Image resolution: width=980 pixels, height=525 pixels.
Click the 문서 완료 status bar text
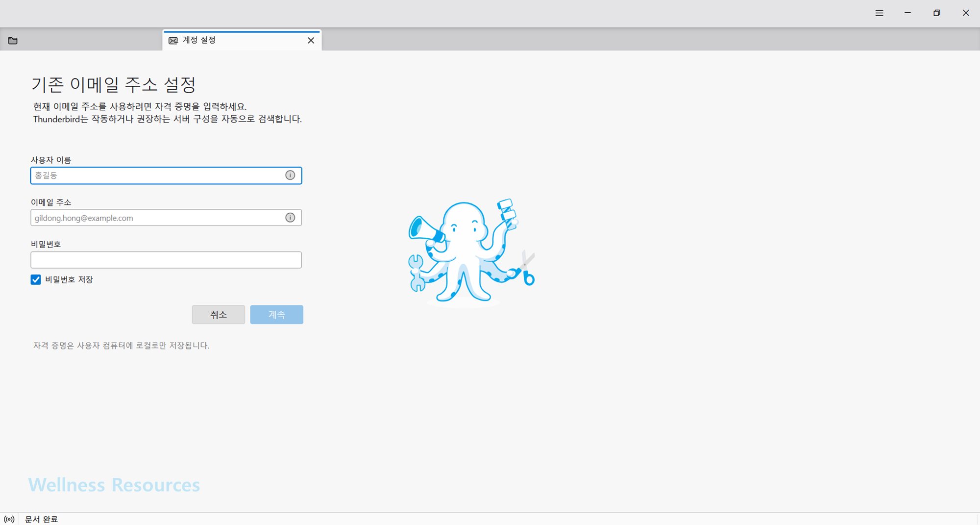41,519
